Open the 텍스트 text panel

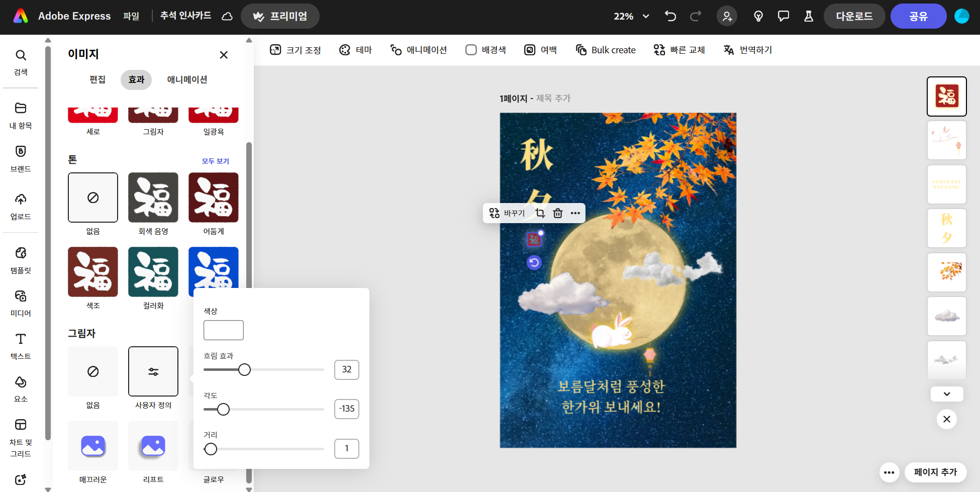click(21, 346)
